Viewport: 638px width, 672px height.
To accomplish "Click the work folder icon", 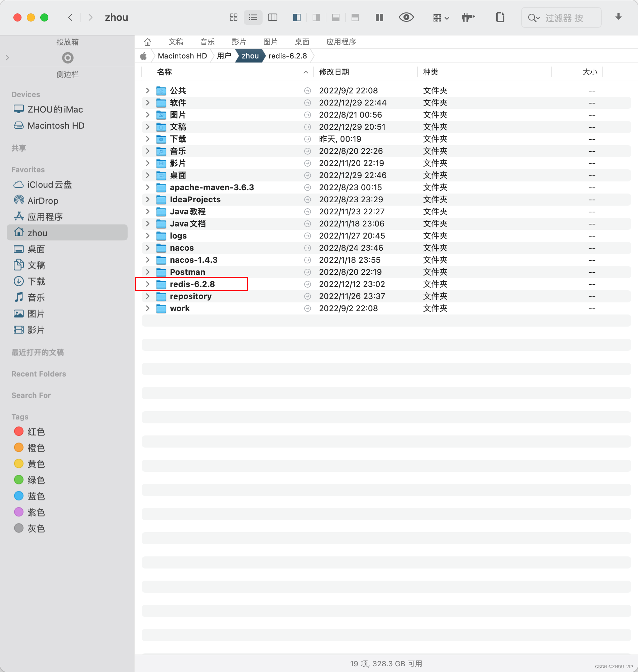I will point(161,308).
